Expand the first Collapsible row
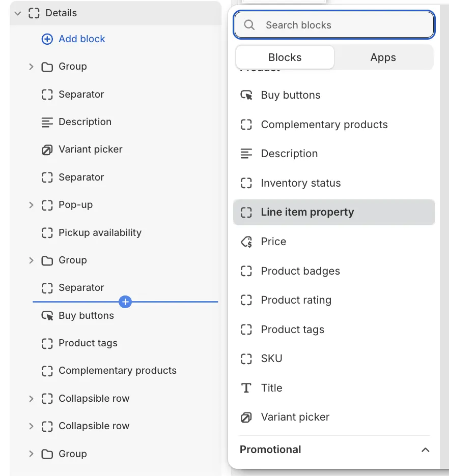This screenshot has width=449, height=476. tap(31, 399)
